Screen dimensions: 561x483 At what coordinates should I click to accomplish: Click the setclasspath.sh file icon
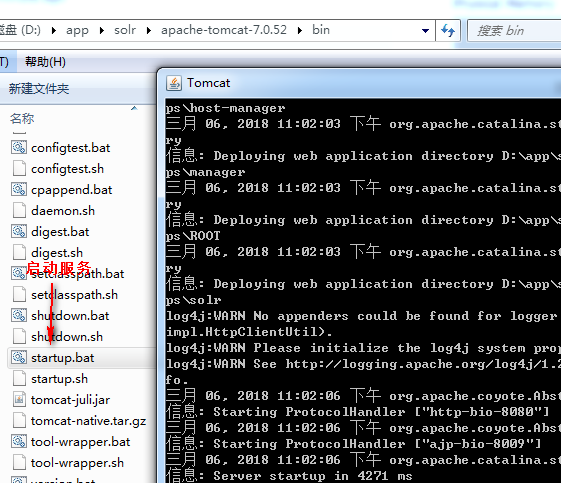19,294
